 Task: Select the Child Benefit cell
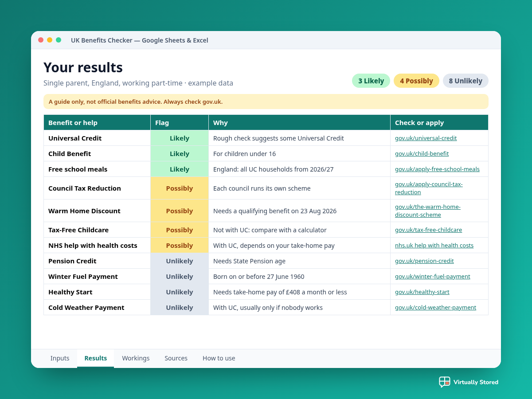pos(97,153)
